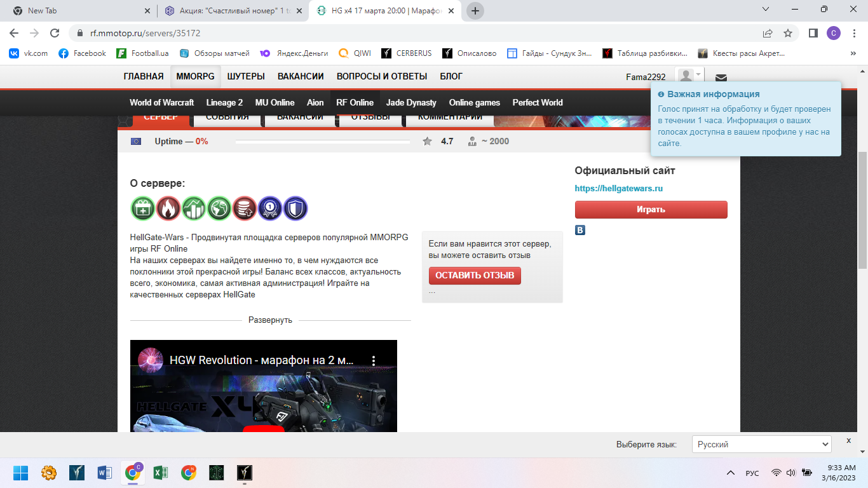This screenshot has width=868, height=488.
Task: Open the CERBERUS bookmark
Action: [x=406, y=53]
